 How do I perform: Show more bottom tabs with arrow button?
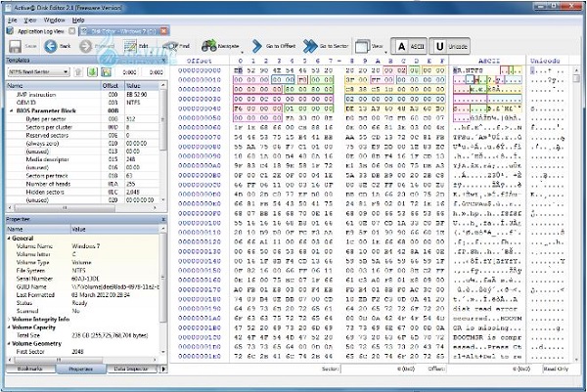tap(163, 369)
